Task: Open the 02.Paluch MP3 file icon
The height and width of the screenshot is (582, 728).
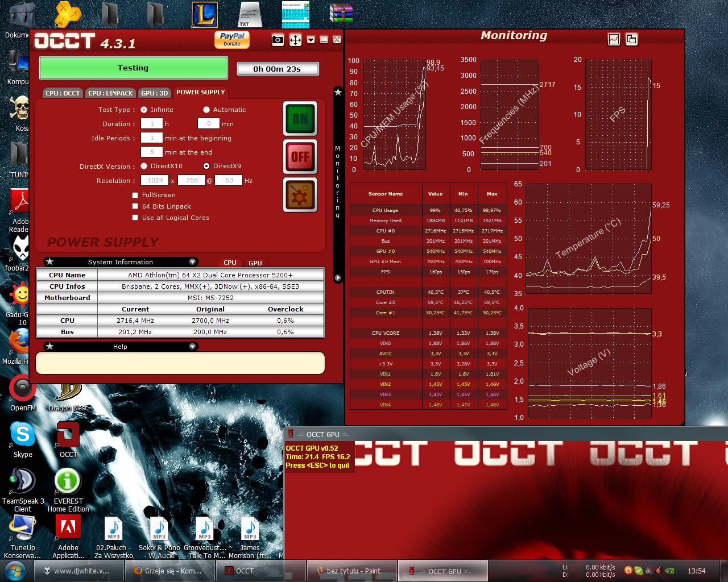Action: point(114,538)
